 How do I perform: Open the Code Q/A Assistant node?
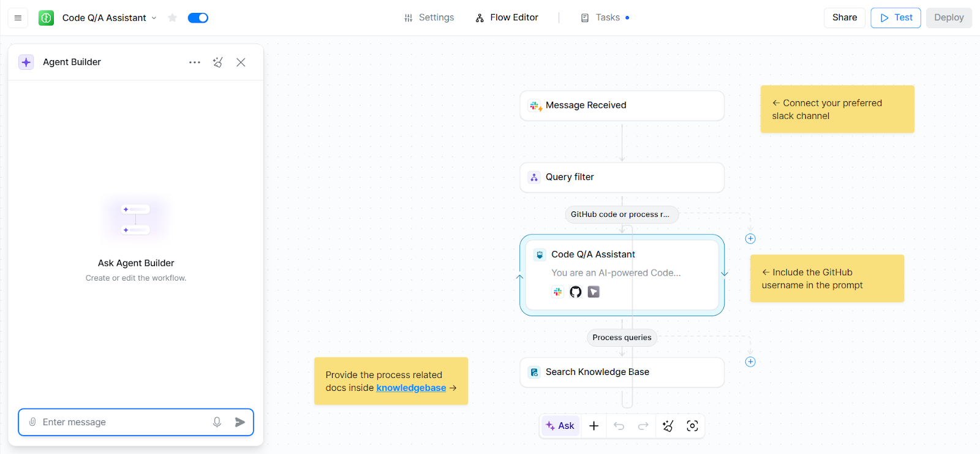(622, 275)
